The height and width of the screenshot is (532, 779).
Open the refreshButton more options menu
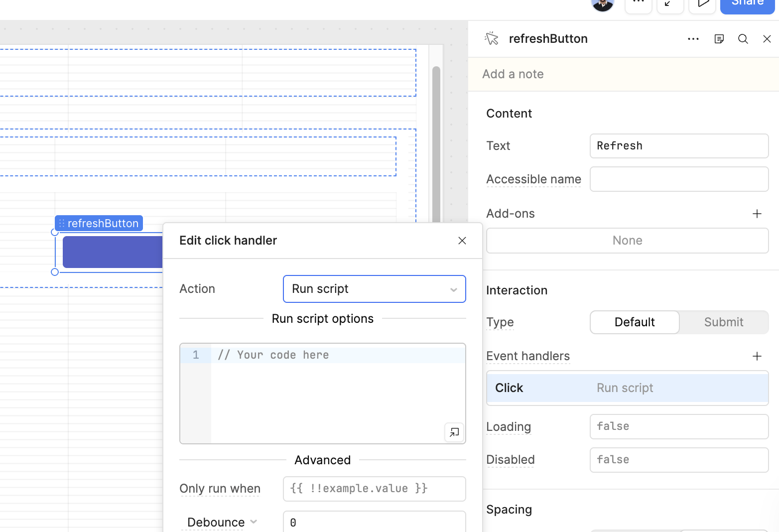[693, 39]
